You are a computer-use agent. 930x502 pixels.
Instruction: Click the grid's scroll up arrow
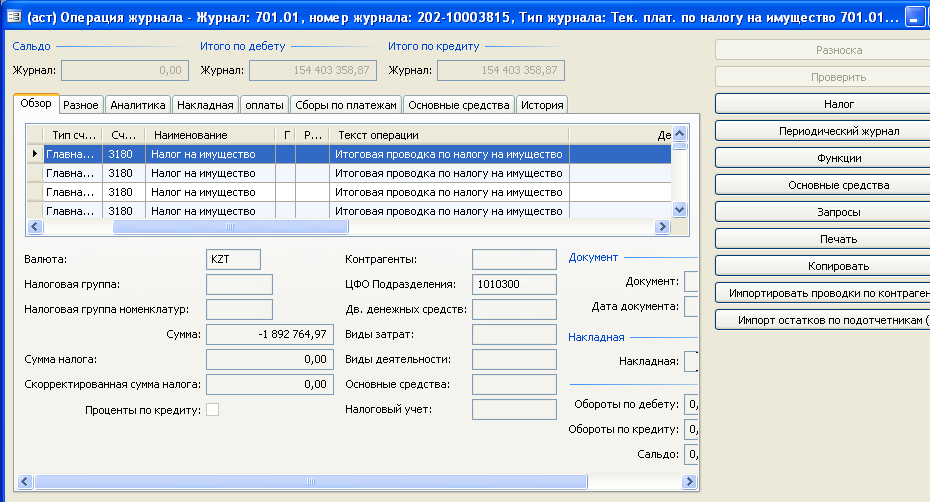pos(680,135)
